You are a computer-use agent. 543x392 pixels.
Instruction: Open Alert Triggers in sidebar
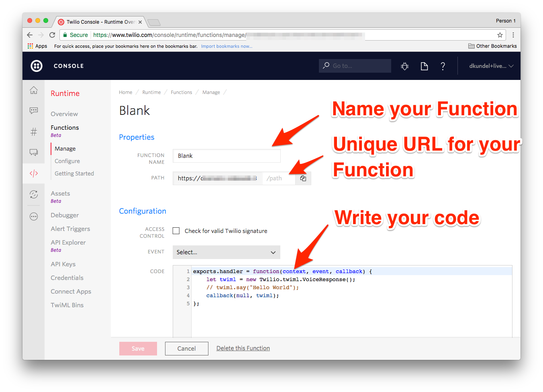[70, 229]
